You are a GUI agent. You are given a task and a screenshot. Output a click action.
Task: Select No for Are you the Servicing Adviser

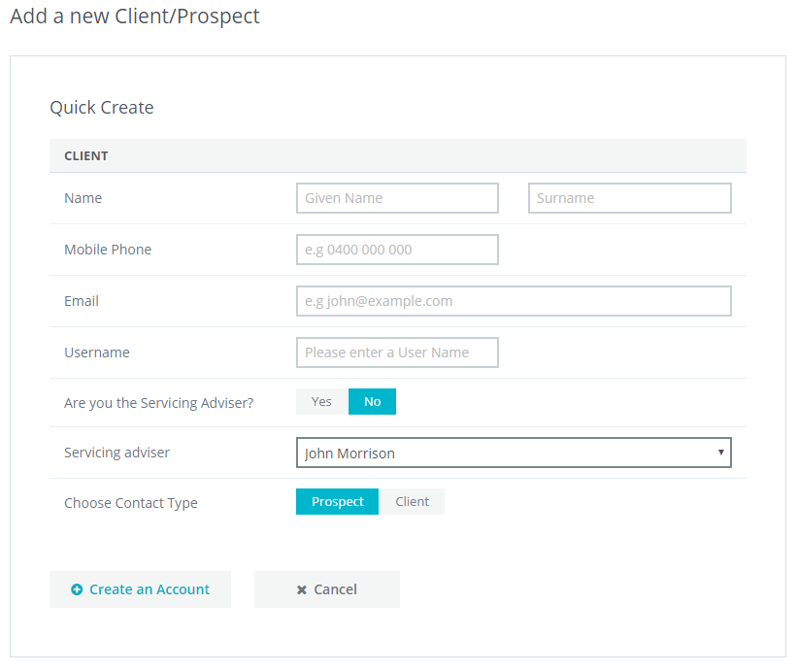point(372,401)
